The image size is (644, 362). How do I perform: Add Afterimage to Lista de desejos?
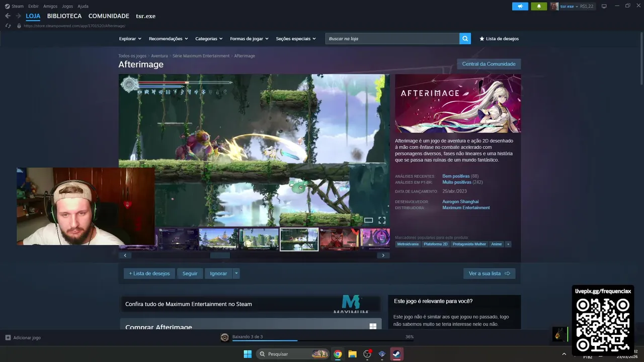tap(149, 274)
